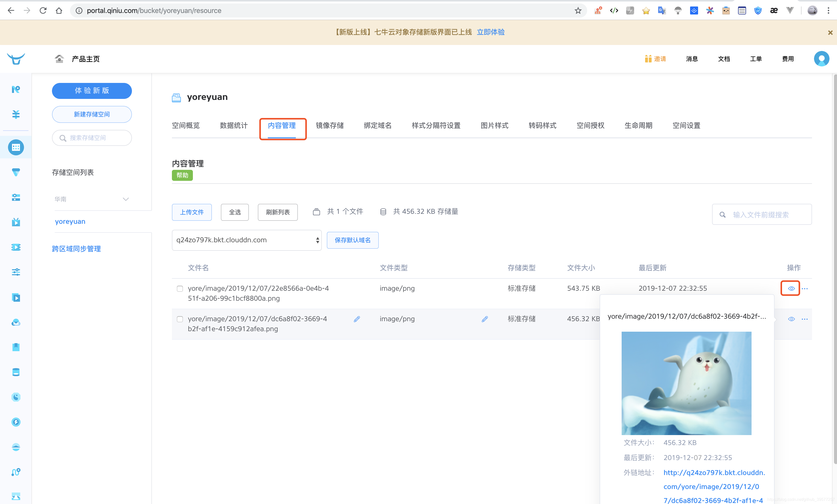
Task: Click the edit pencil beside the dc6a8f02 filename
Action: (357, 319)
